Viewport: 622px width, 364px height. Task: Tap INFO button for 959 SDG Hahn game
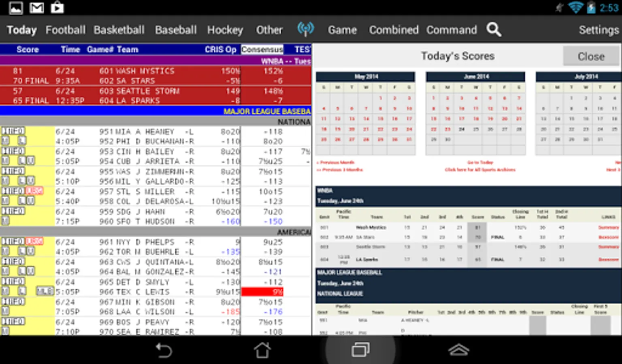click(13, 211)
